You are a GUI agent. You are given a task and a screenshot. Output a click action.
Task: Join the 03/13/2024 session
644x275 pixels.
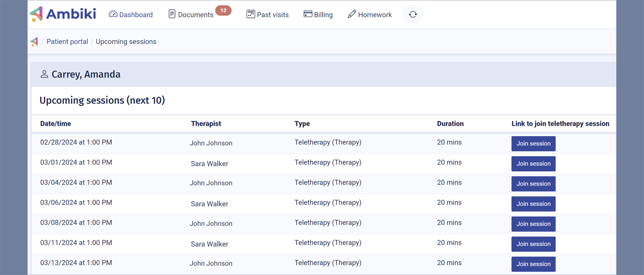pyautogui.click(x=533, y=264)
